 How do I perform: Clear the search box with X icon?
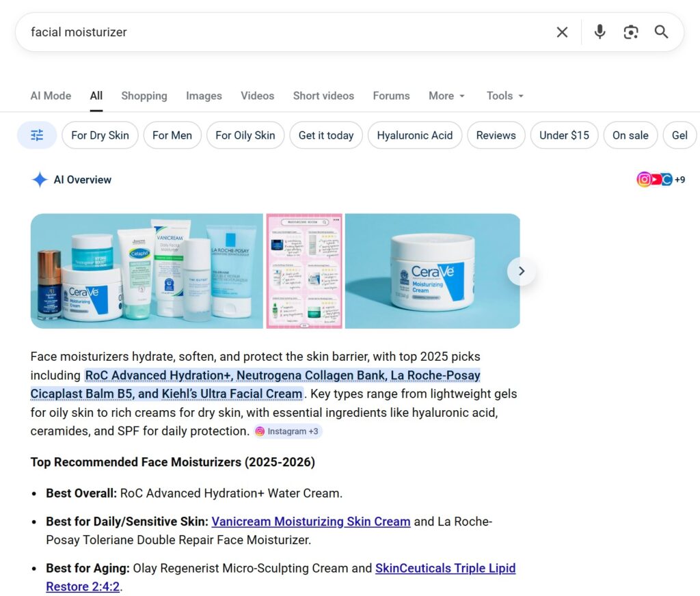pos(562,32)
